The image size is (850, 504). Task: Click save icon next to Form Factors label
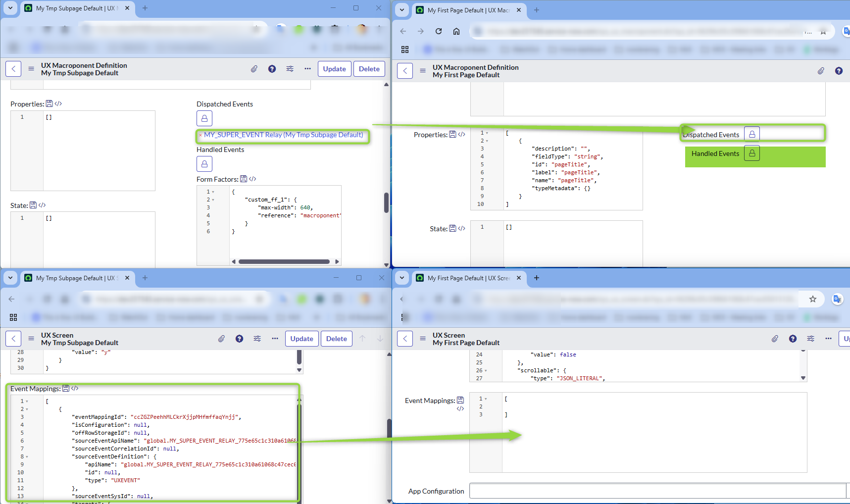click(244, 179)
